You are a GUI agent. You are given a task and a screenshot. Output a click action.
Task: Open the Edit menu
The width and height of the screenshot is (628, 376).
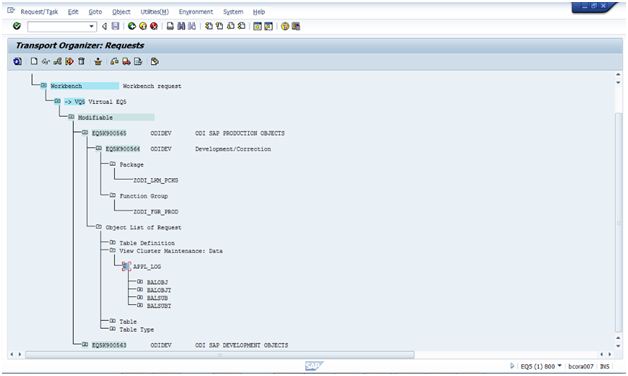click(x=73, y=12)
